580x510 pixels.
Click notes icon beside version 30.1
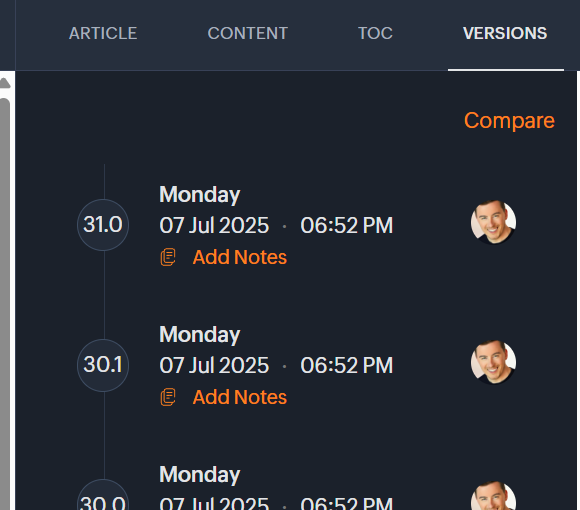[168, 398]
